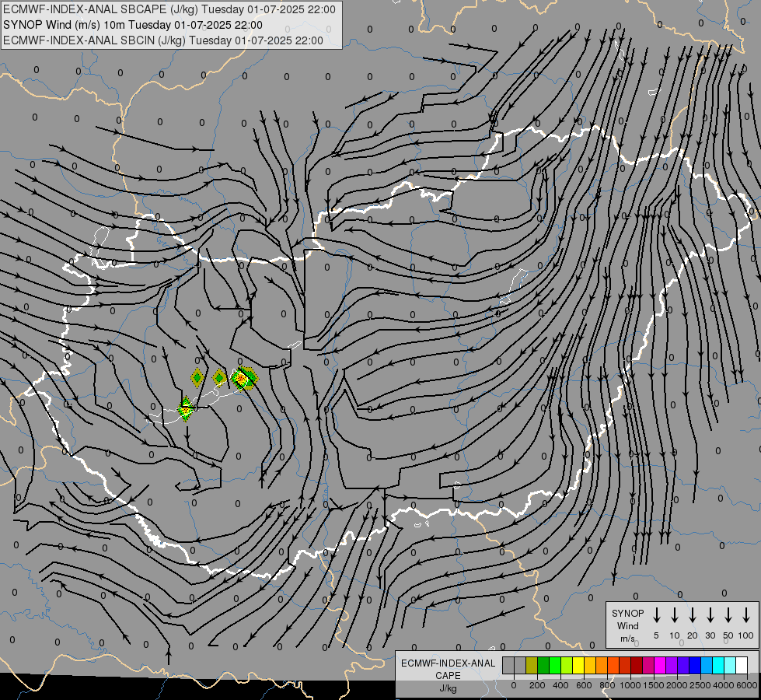Click the 600 value on CAPE scale
The image size is (761, 700).
(584, 685)
